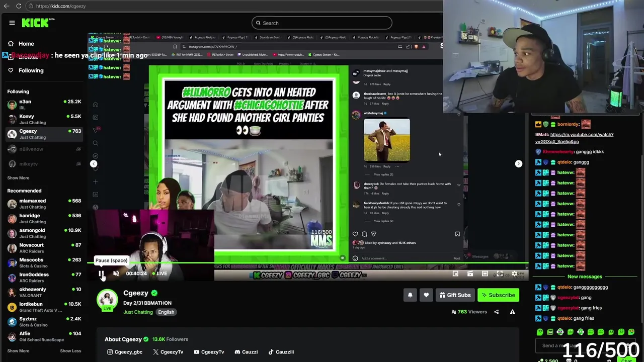644x362 pixels.
Task: Open Syztmz recommended channel
Action: click(x=44, y=322)
